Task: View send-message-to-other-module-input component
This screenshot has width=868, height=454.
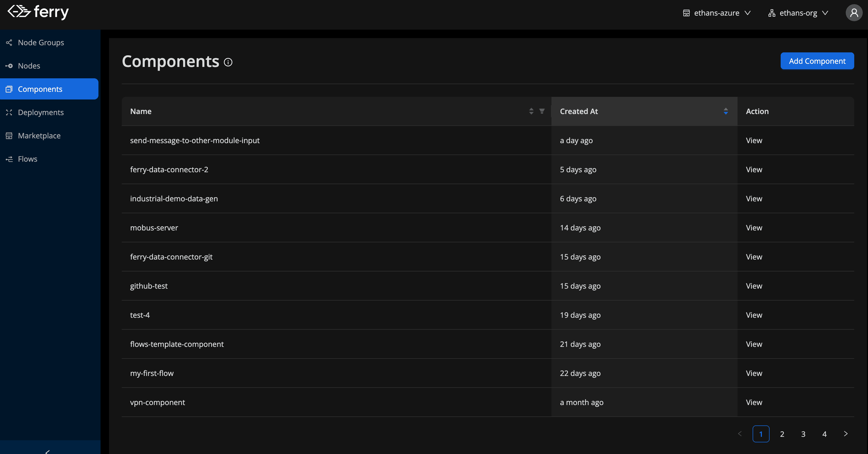Action: [754, 140]
